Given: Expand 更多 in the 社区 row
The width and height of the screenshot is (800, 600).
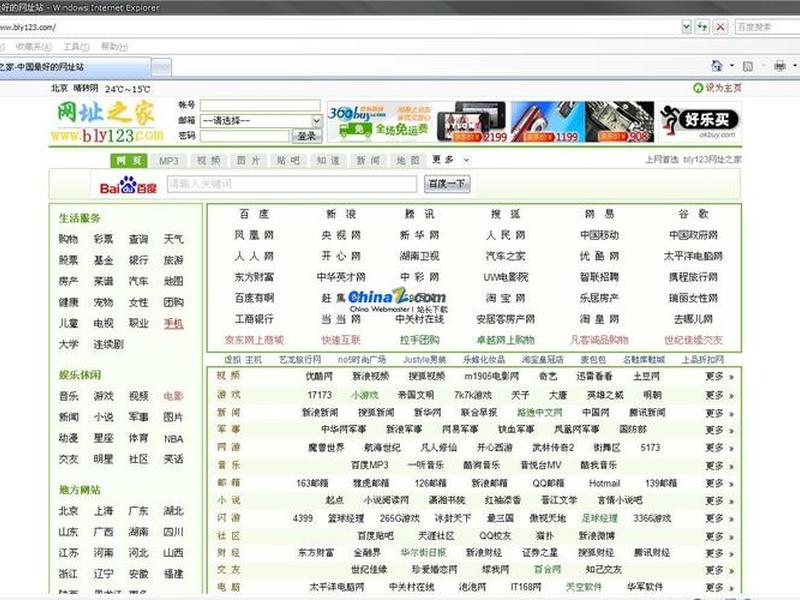Looking at the screenshot, I should click(719, 536).
